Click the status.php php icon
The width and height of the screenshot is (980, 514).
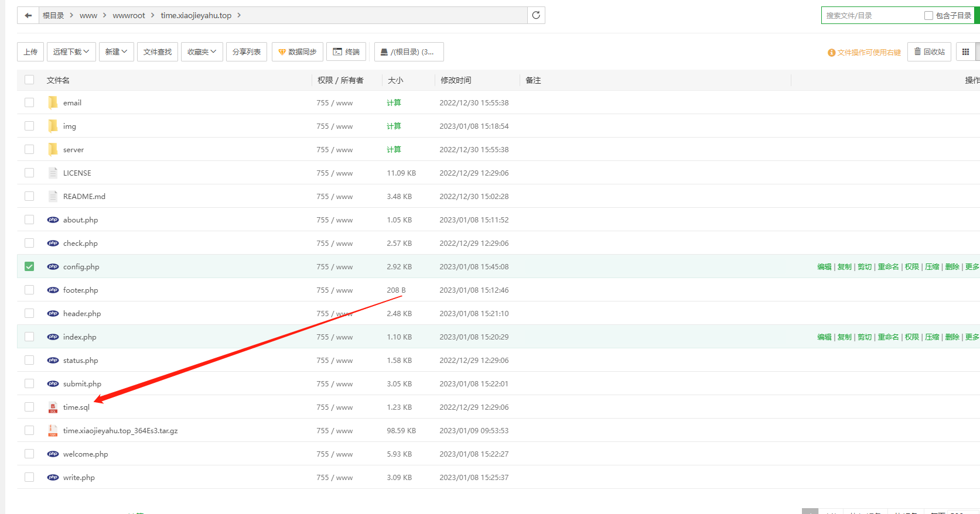click(53, 360)
